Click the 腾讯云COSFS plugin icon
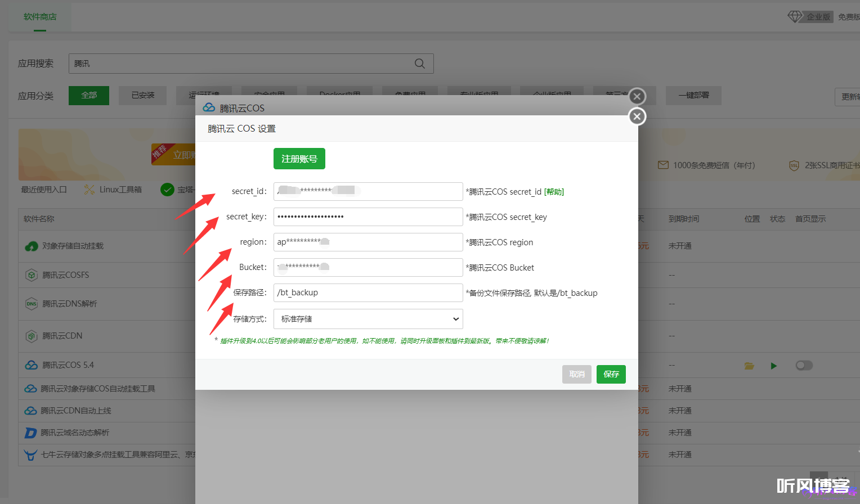The width and height of the screenshot is (860, 504). [x=32, y=275]
